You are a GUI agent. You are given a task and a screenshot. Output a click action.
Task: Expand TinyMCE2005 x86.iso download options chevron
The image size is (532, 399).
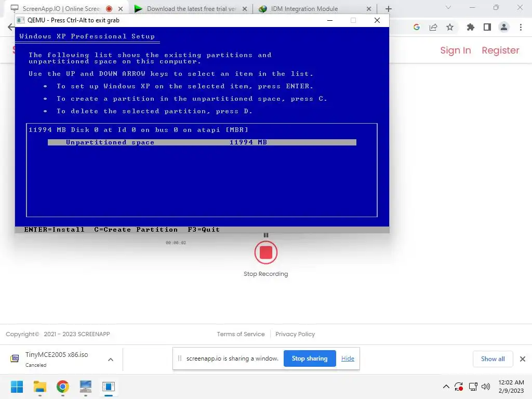(x=111, y=360)
